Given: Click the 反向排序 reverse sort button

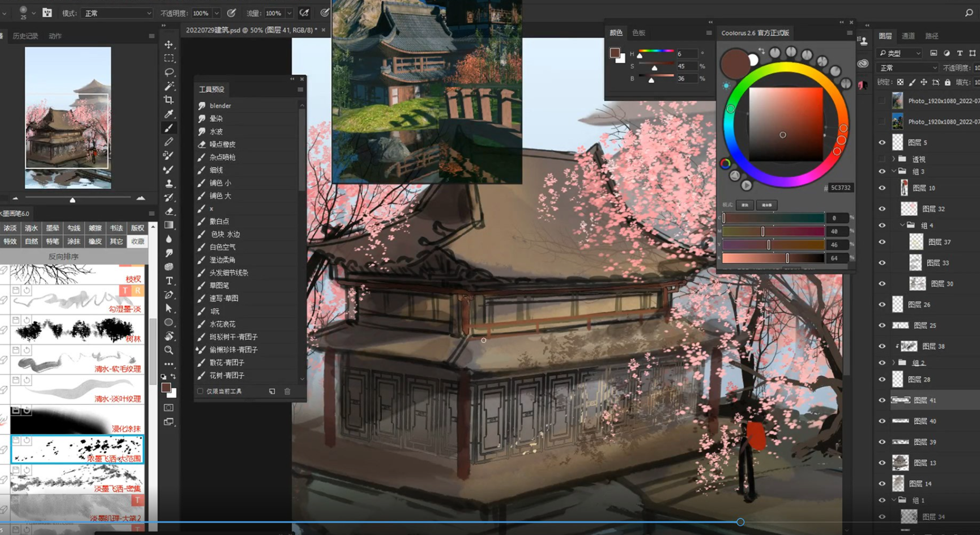Looking at the screenshot, I should pos(63,257).
